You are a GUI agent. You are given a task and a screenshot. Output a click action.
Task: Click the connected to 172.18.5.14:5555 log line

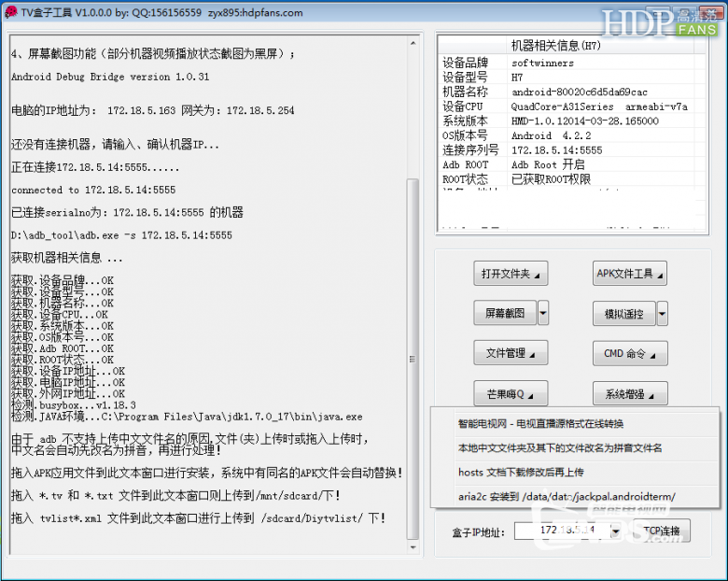click(x=93, y=190)
